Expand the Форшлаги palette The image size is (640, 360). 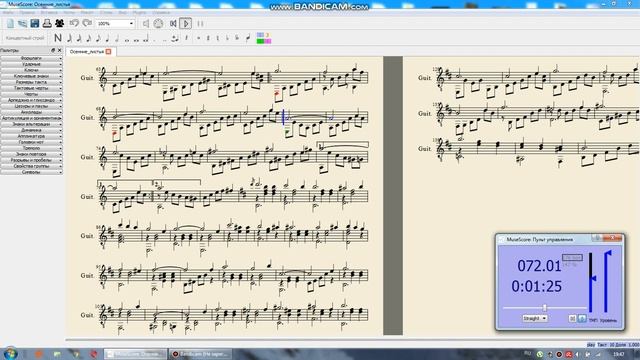pos(31,58)
